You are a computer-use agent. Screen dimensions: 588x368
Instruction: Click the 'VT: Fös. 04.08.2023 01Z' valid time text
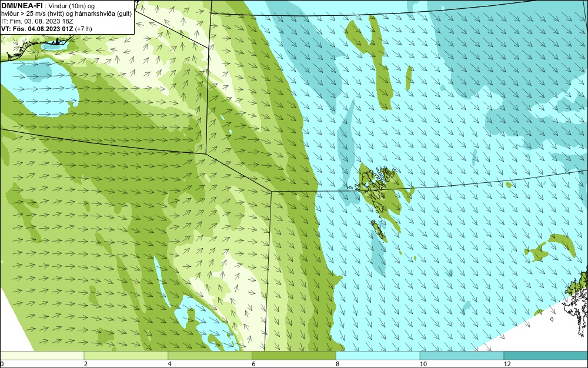click(38, 29)
